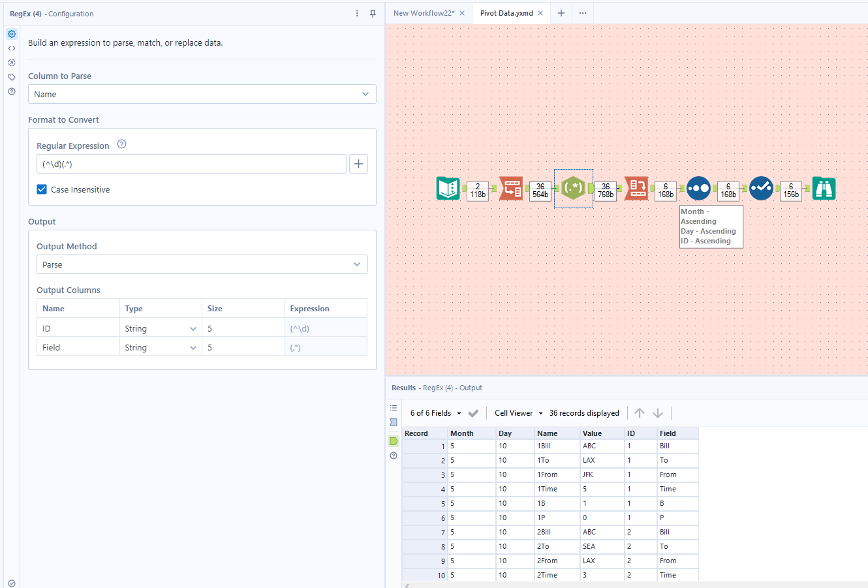Click the Browse binoculars tool
The width and height of the screenshot is (868, 588).
(x=824, y=189)
